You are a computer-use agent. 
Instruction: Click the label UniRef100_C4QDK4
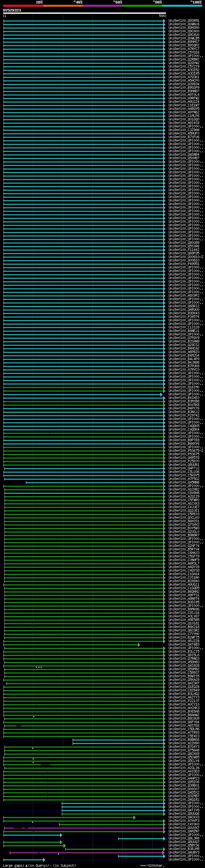[x=184, y=430]
